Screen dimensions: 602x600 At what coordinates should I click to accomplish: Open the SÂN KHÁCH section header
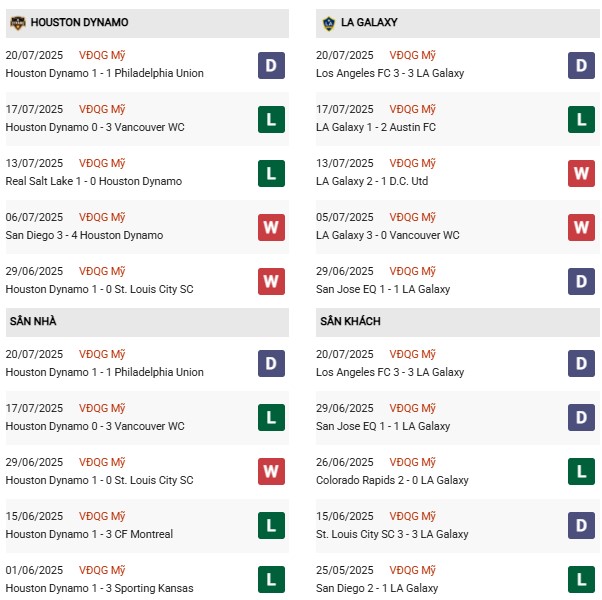click(x=350, y=322)
